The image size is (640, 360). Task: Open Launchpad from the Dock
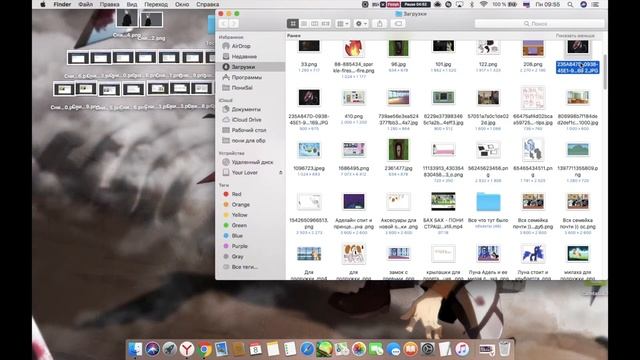point(169,349)
